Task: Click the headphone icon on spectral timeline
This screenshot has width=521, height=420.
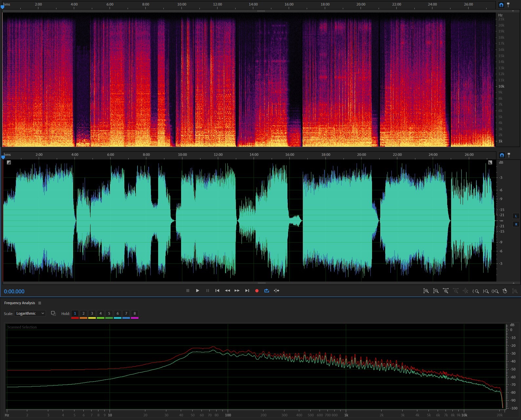Action: (501, 5)
